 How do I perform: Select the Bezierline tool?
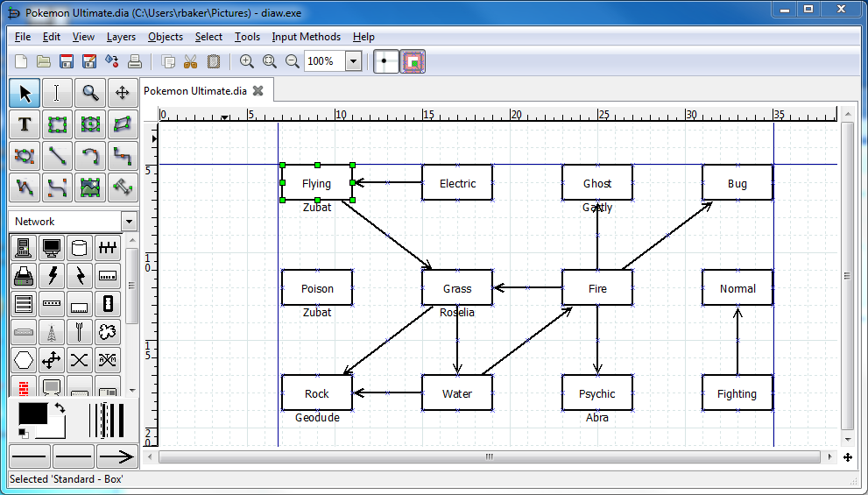tap(56, 187)
